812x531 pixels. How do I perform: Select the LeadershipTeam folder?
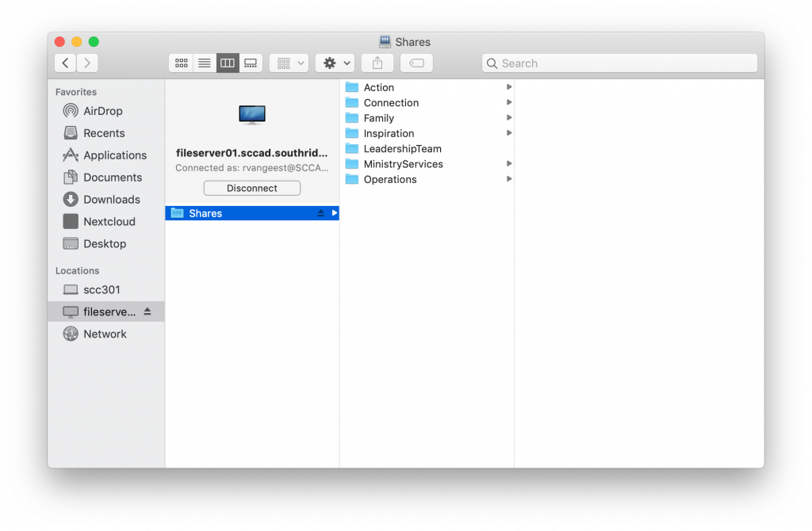[x=402, y=149]
